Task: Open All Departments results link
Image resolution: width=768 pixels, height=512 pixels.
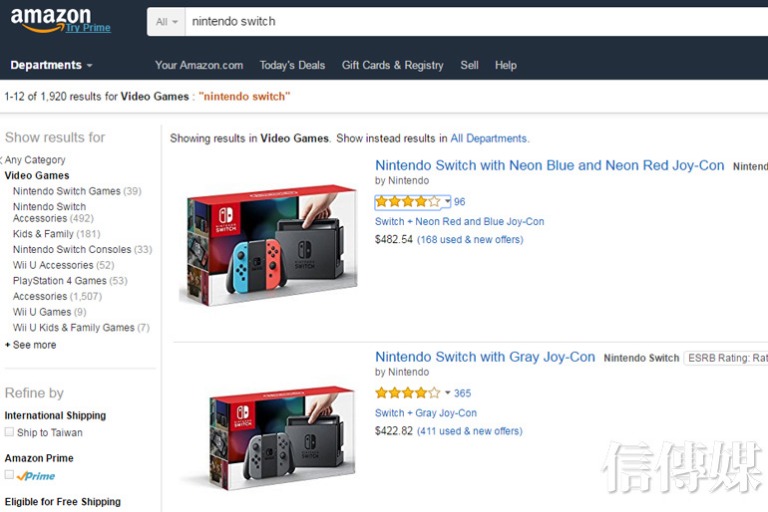Action: (x=488, y=138)
